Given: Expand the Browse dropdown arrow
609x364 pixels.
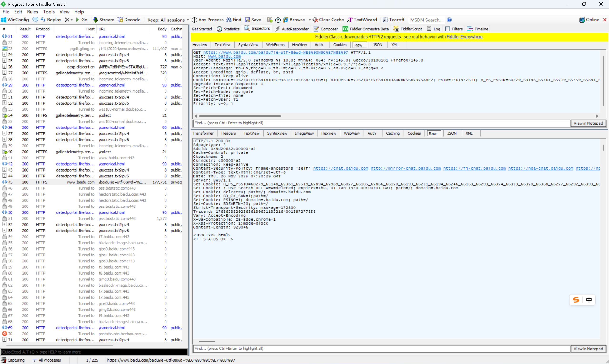Looking at the screenshot, I should point(309,20).
